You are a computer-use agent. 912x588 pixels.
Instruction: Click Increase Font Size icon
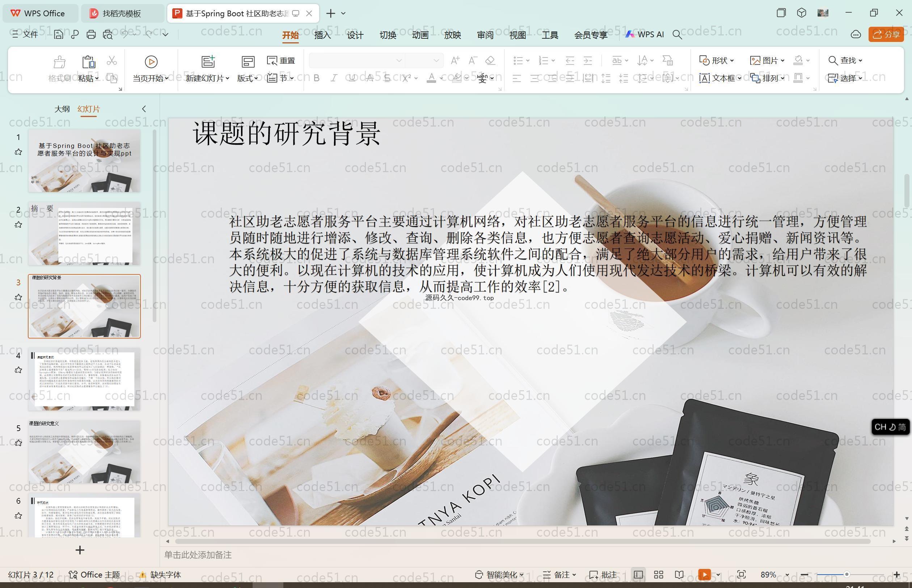[x=455, y=60]
